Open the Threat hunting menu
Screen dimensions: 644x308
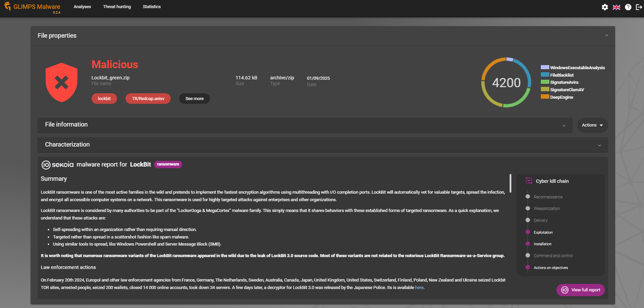pos(117,7)
